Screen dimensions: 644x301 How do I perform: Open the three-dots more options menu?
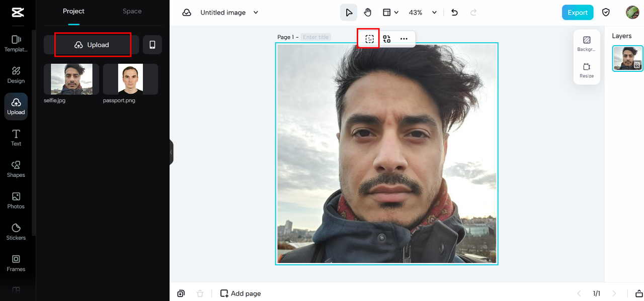[x=404, y=39]
